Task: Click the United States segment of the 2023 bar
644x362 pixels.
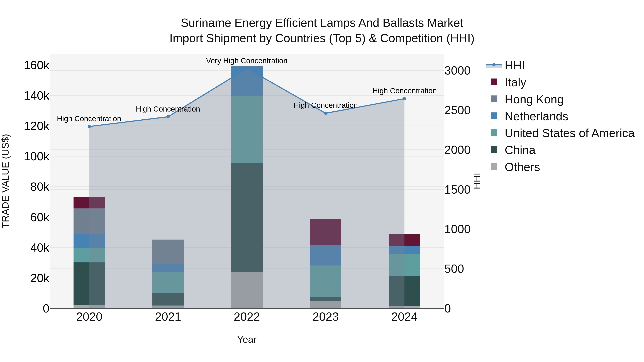Action: coord(326,281)
